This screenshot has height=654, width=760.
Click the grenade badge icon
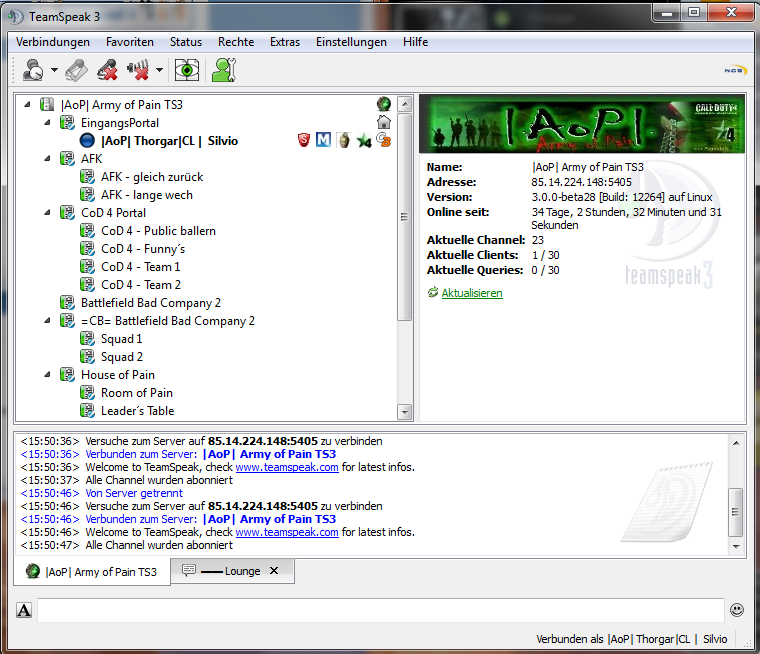[x=344, y=140]
